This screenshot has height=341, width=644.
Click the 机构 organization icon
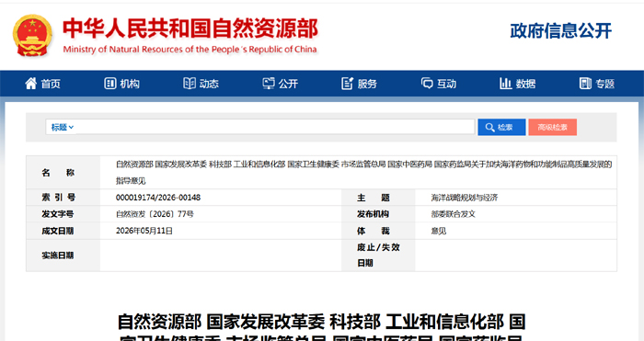click(x=109, y=84)
